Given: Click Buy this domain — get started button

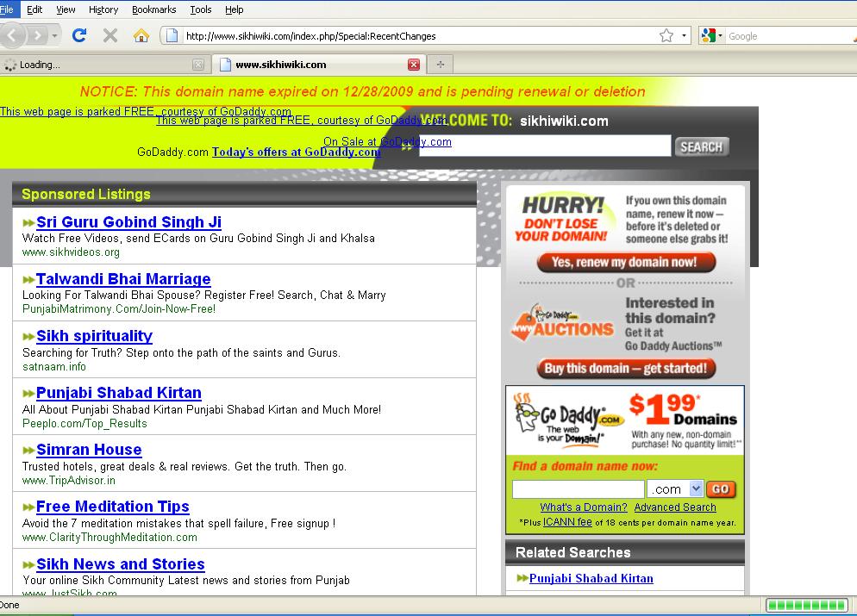Looking at the screenshot, I should [626, 369].
